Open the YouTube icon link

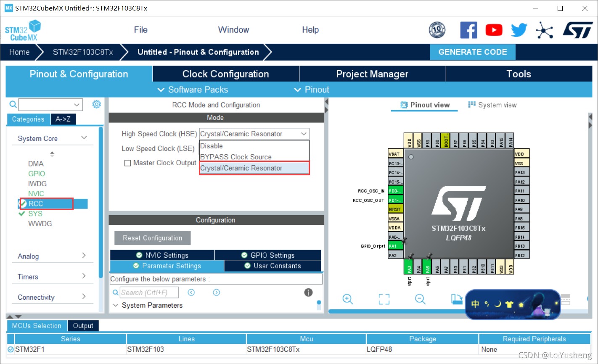click(494, 30)
